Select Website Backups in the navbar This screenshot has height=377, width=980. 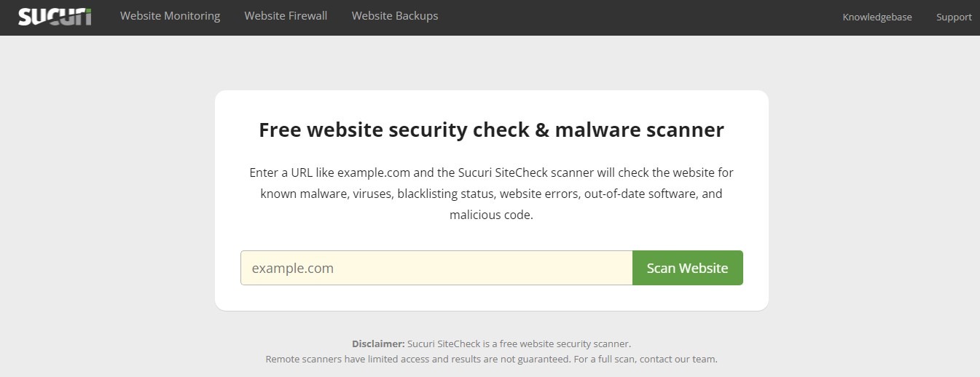click(x=395, y=16)
